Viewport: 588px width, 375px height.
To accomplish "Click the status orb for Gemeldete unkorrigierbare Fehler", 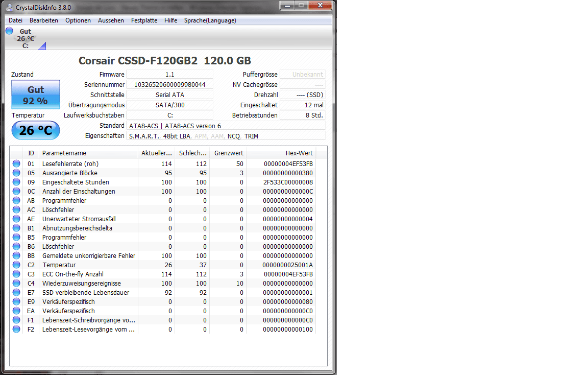I will (x=16, y=255).
